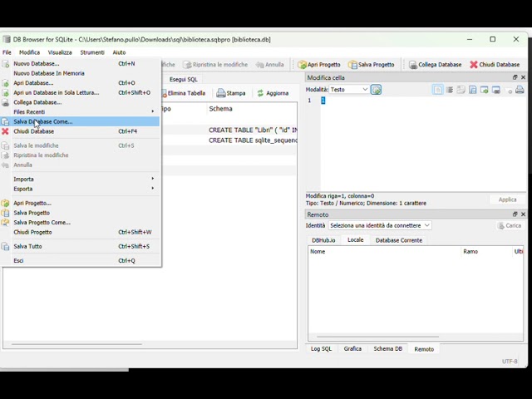The height and width of the screenshot is (399, 532).
Task: Switch to the Remoto bottom tab
Action: (x=424, y=349)
